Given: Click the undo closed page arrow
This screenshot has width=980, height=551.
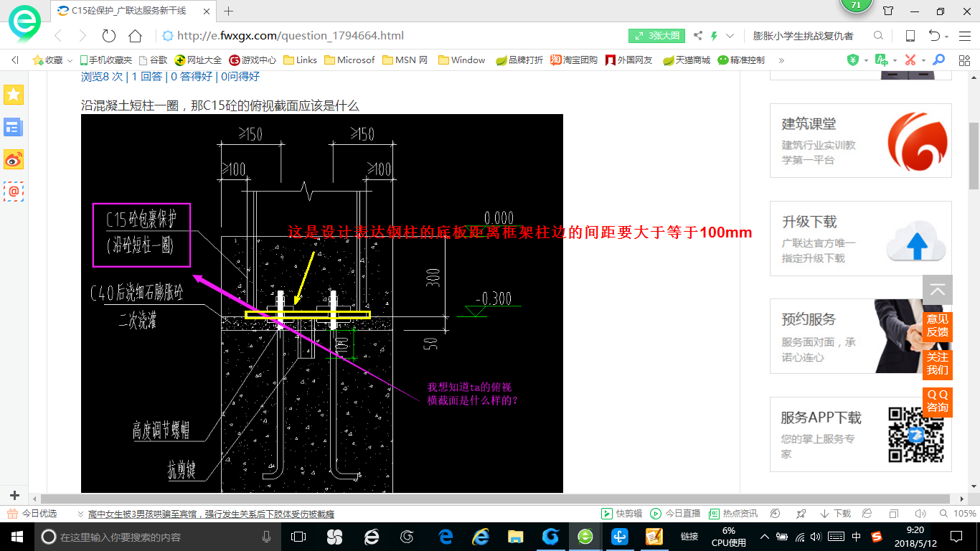Looking at the screenshot, I should point(934,36).
